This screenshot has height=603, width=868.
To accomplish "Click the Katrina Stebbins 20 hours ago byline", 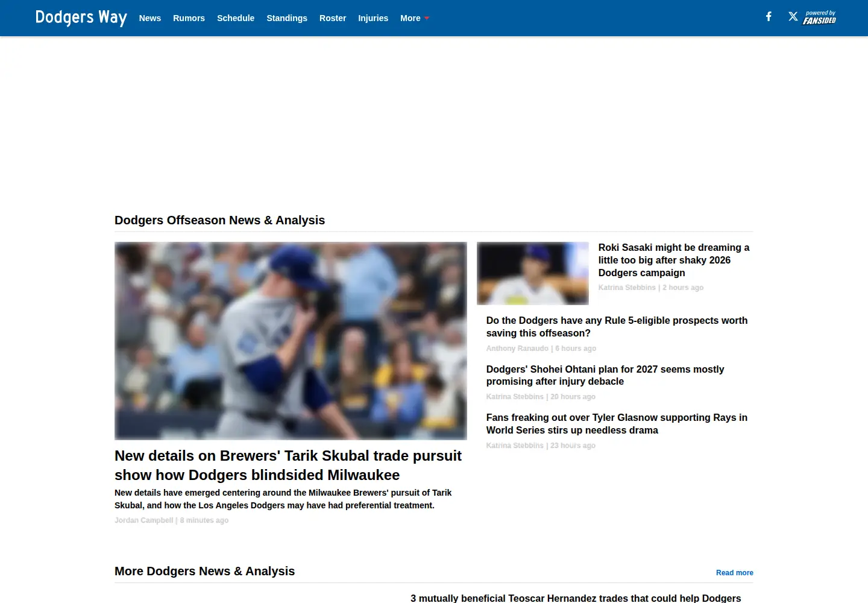I will (541, 397).
